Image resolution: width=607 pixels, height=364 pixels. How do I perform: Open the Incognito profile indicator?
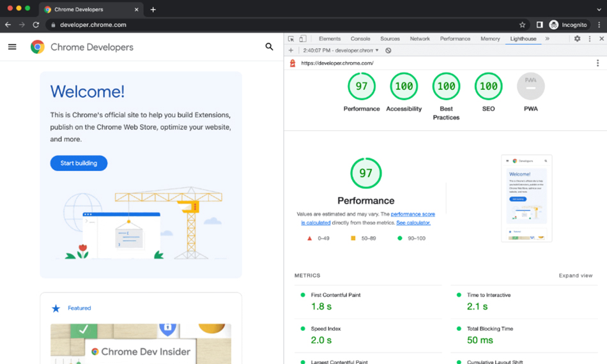[568, 25]
